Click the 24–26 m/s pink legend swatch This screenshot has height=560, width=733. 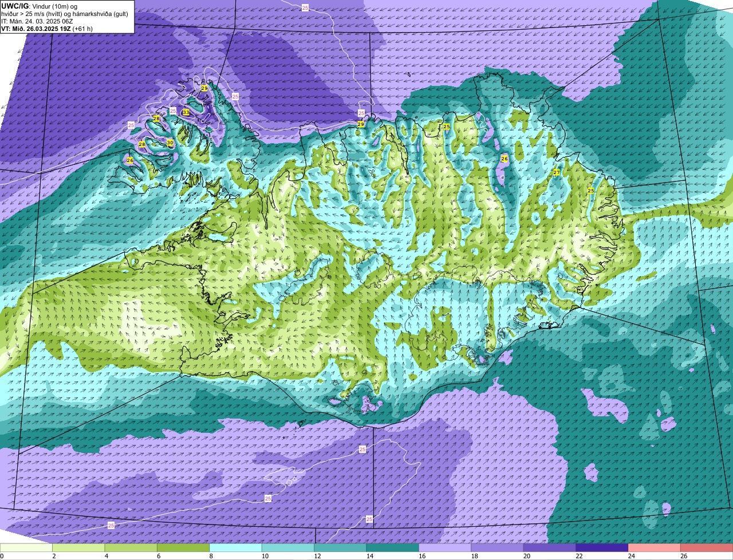pos(655,547)
